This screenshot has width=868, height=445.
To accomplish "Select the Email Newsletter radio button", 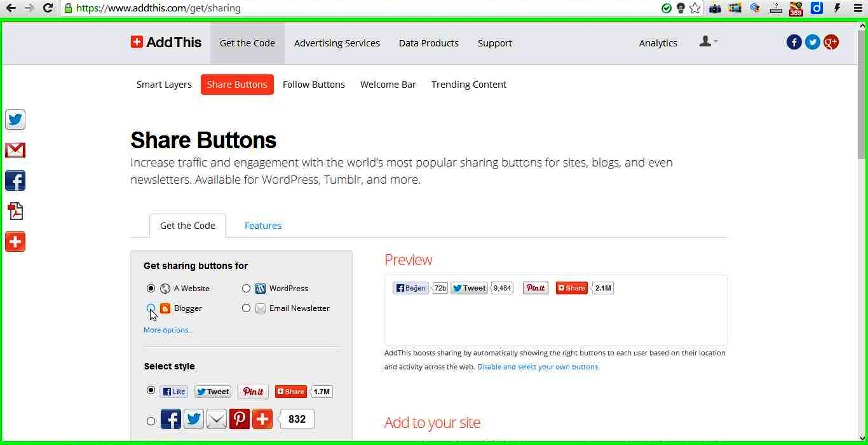I will [x=246, y=308].
